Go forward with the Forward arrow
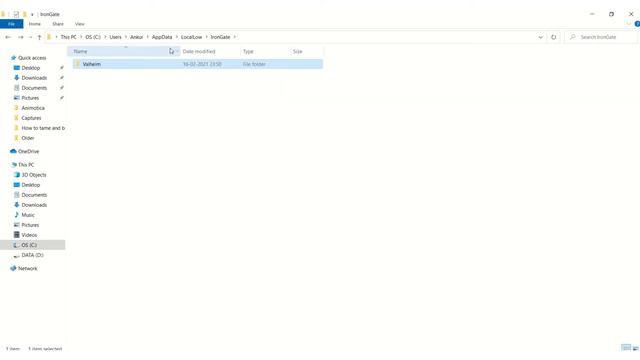Screen dimensions: 640x360 tap(20, 37)
